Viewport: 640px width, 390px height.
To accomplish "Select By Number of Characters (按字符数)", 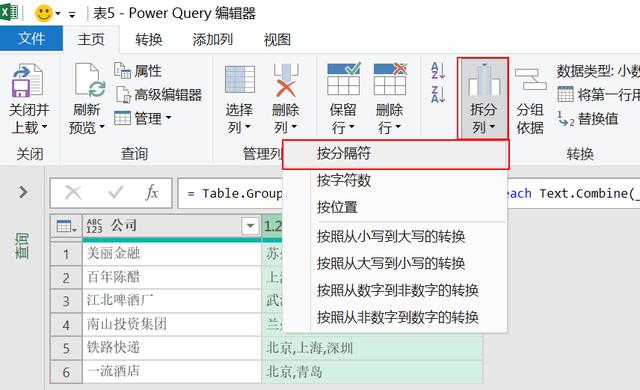I will [395, 180].
